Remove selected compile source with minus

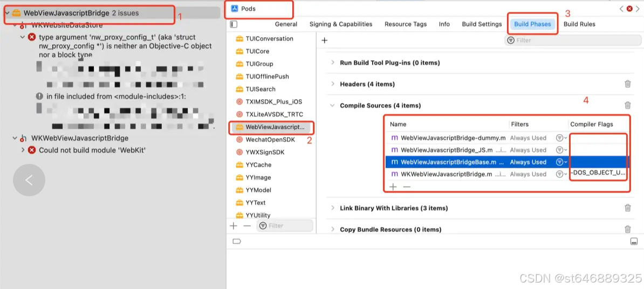click(x=407, y=187)
